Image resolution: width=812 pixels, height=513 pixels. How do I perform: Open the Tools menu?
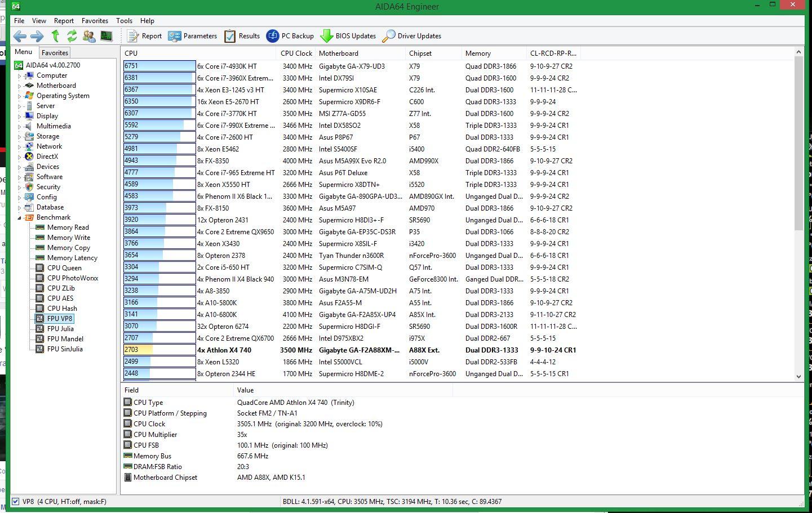[124, 21]
